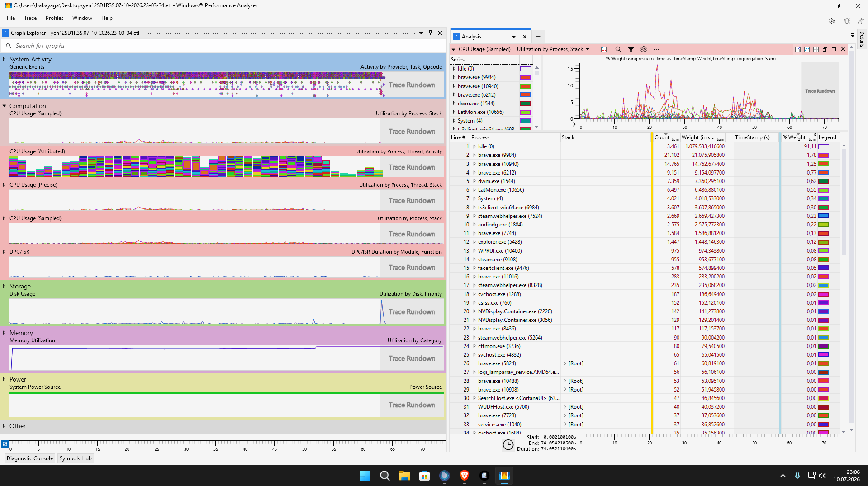This screenshot has width=868, height=486.
Task: Open the Symbols Hub
Action: [76, 458]
